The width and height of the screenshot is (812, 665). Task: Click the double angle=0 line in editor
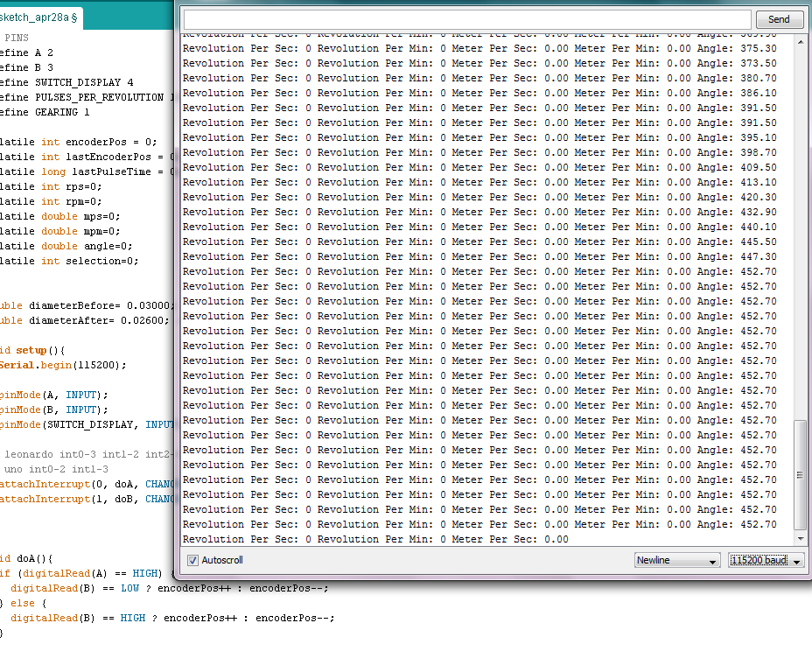pyautogui.click(x=66, y=246)
